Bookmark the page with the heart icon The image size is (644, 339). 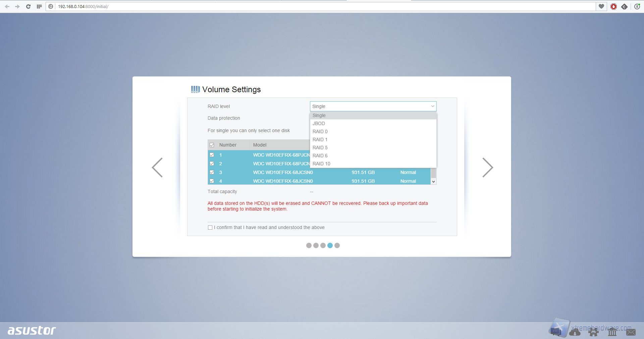click(601, 6)
